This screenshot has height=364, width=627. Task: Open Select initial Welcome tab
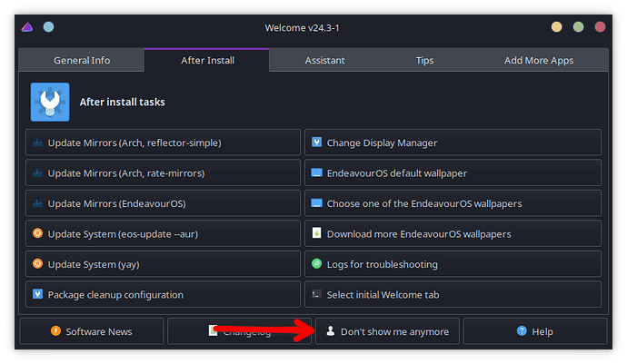453,294
